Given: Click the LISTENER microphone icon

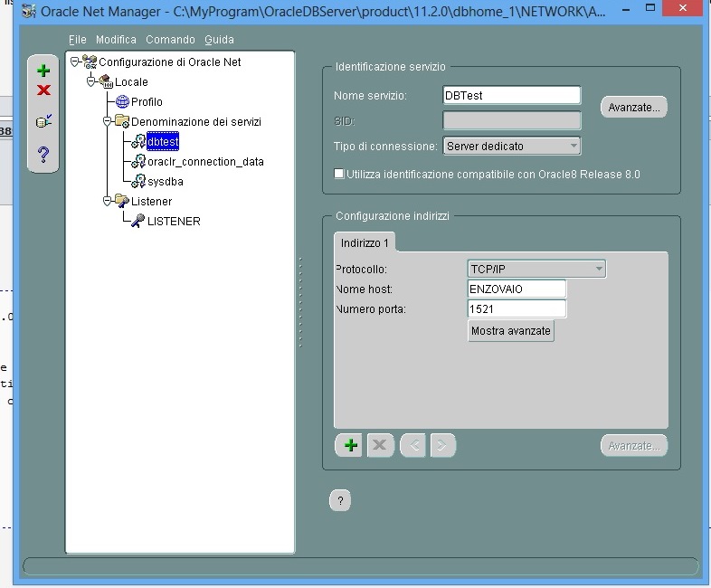Looking at the screenshot, I should pyautogui.click(x=138, y=221).
